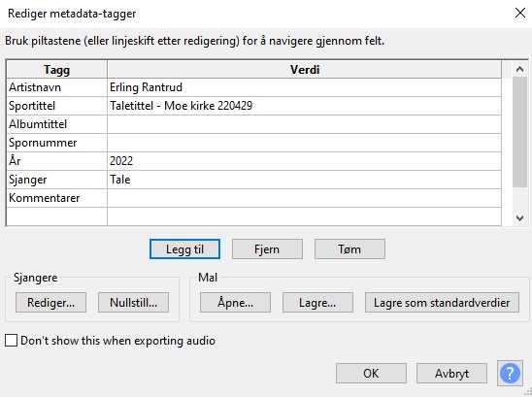The width and height of the screenshot is (532, 397).
Task: Click the empty Kommentarer value cell
Action: tap(304, 198)
